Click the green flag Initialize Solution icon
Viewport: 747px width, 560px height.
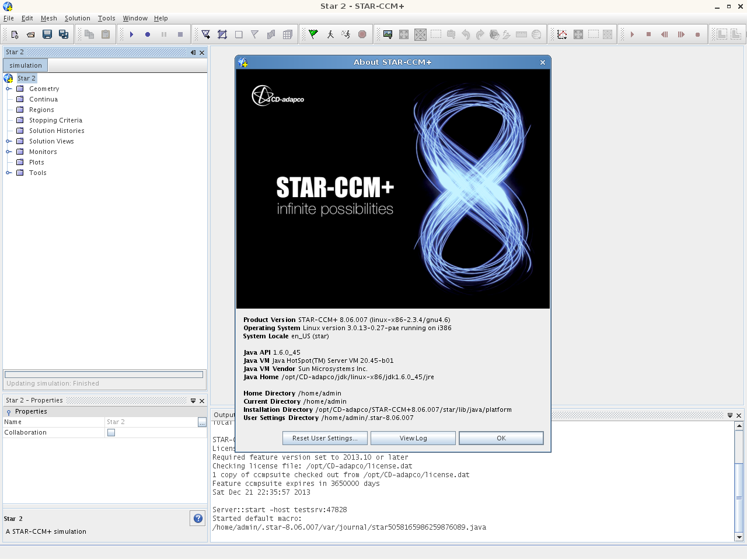[x=313, y=34]
